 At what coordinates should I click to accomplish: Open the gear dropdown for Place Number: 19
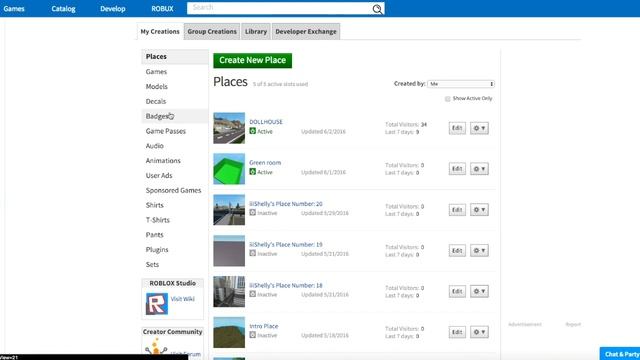(479, 251)
